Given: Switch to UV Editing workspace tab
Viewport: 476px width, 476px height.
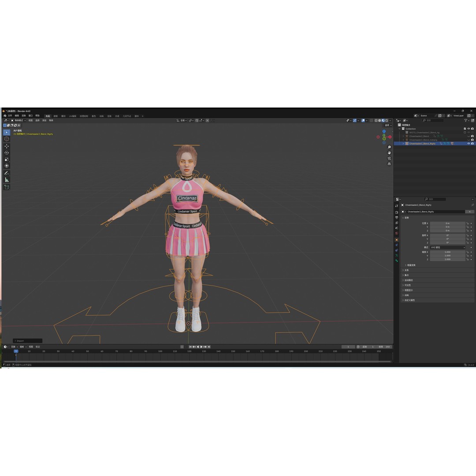Looking at the screenshot, I should 73,116.
